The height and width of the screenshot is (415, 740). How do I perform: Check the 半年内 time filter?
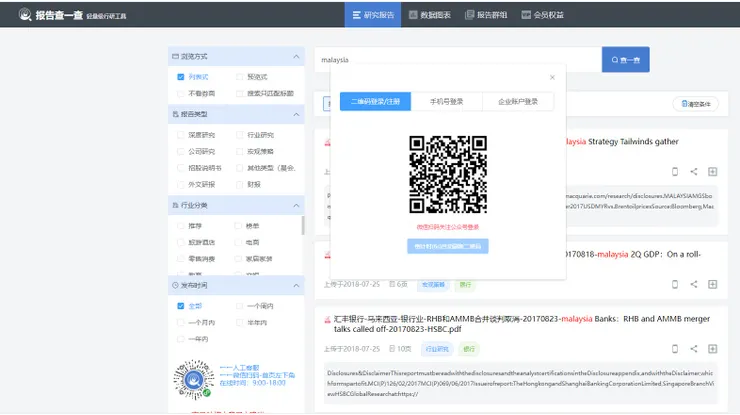coord(239,322)
